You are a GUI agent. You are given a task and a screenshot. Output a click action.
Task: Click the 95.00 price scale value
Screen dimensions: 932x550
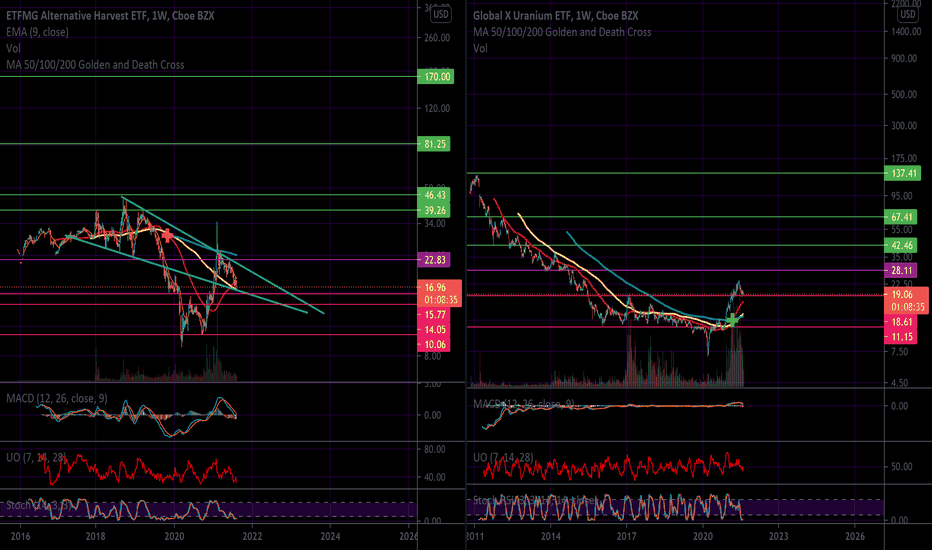(x=902, y=196)
